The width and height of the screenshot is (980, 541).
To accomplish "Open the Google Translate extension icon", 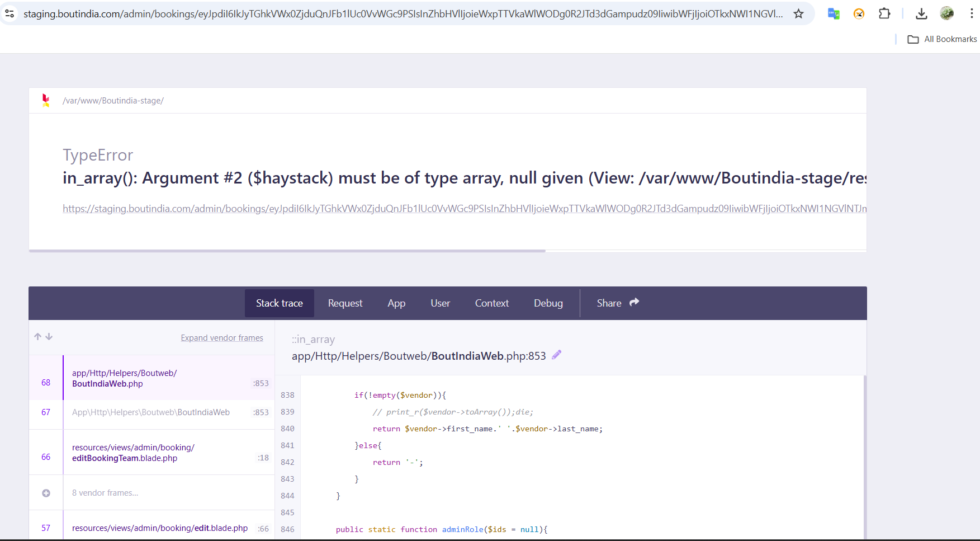I will click(x=834, y=13).
